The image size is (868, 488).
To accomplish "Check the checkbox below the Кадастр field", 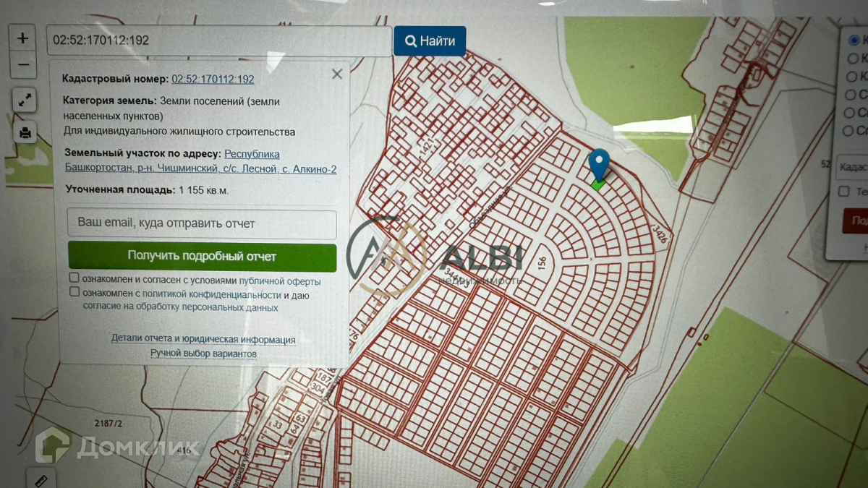I will pyautogui.click(x=843, y=192).
